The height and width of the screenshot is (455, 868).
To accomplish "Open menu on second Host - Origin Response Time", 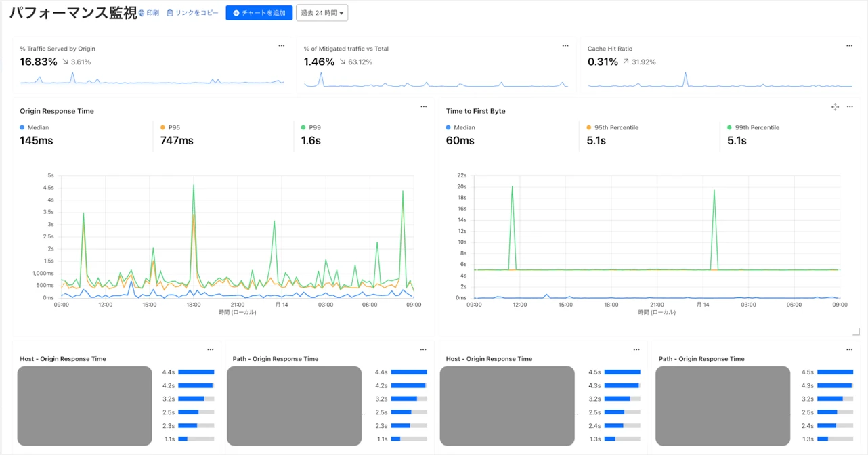I will pyautogui.click(x=636, y=349).
